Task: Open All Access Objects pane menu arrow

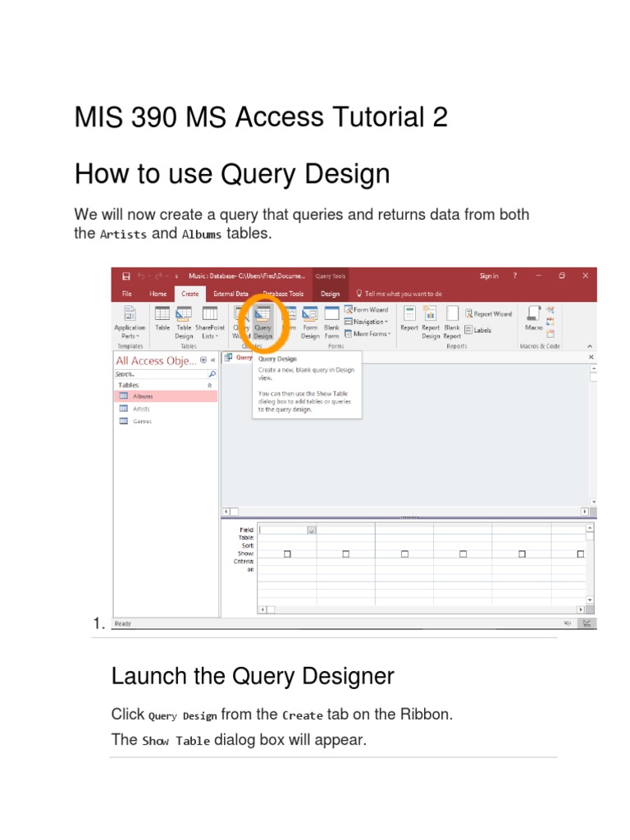Action: [x=203, y=360]
